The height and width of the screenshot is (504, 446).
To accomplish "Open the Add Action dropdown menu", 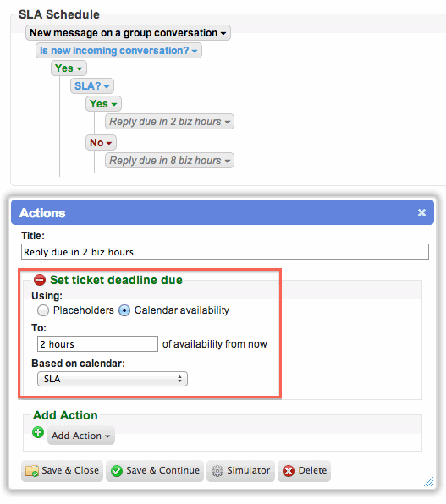I will tap(81, 436).
